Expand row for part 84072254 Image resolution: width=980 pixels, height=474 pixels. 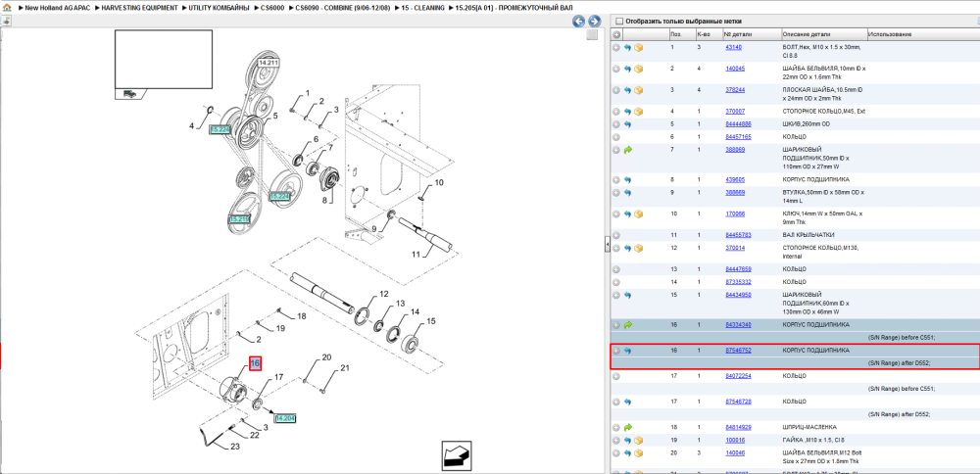[616, 376]
